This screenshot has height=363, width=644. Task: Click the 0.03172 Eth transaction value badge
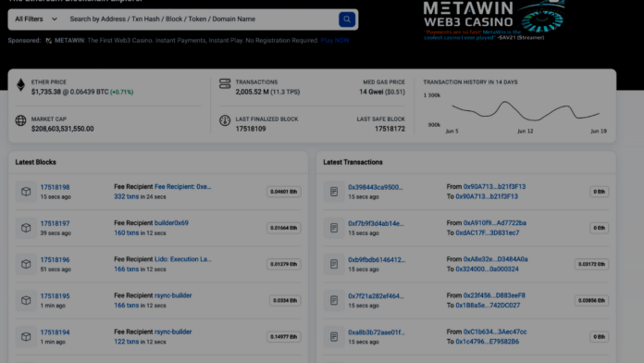tap(591, 264)
